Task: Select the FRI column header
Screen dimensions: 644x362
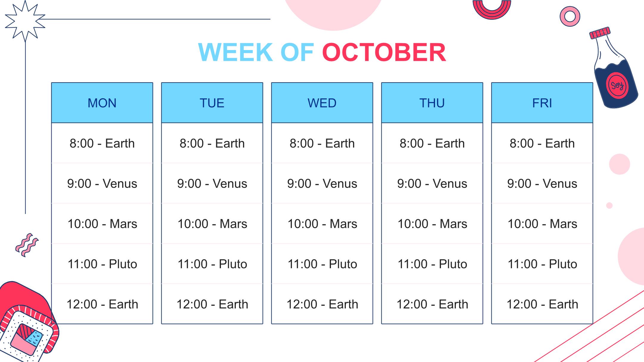Action: [x=542, y=103]
